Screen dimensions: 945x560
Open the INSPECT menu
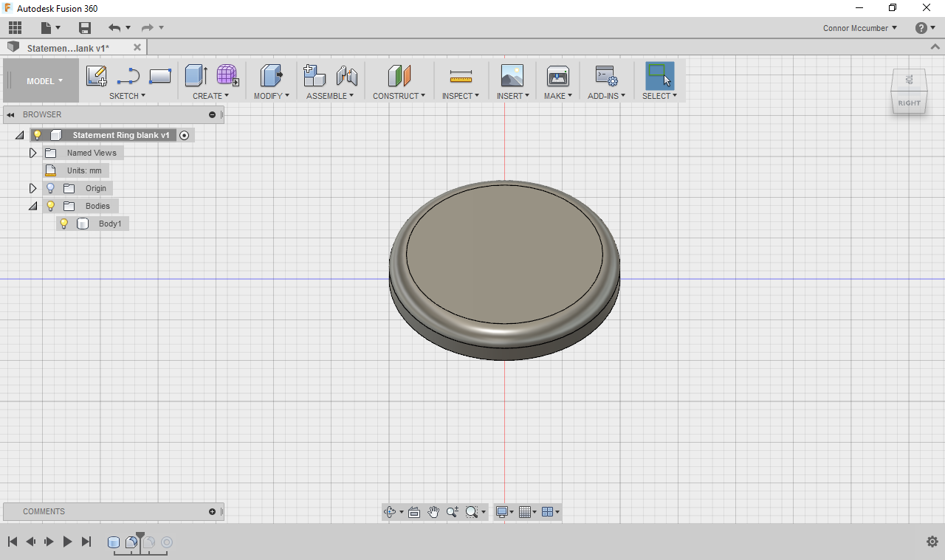pos(461,96)
